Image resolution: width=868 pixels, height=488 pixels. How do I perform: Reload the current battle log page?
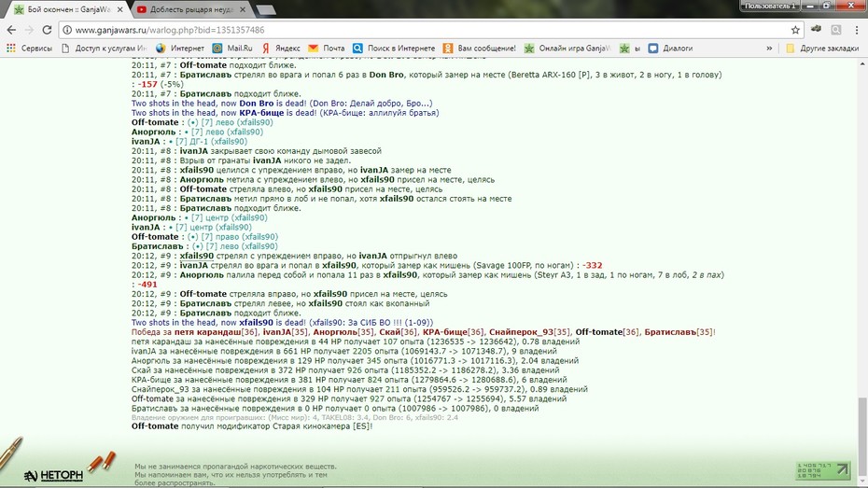tap(47, 30)
